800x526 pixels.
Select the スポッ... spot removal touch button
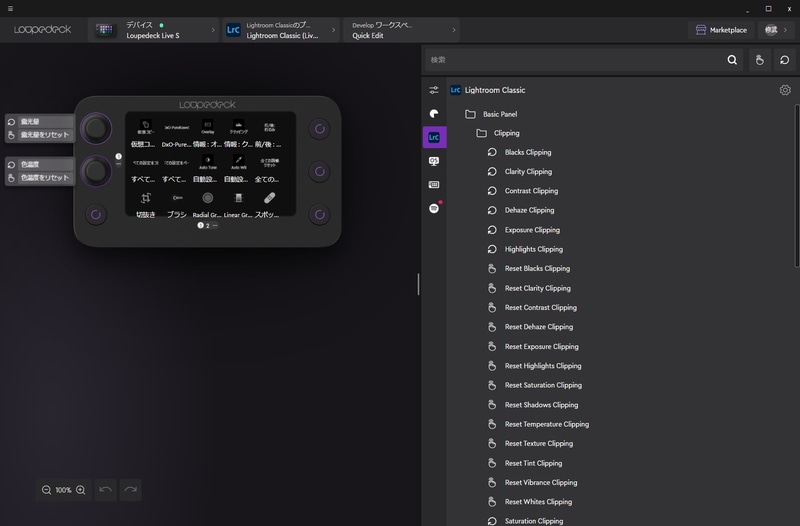[268, 205]
